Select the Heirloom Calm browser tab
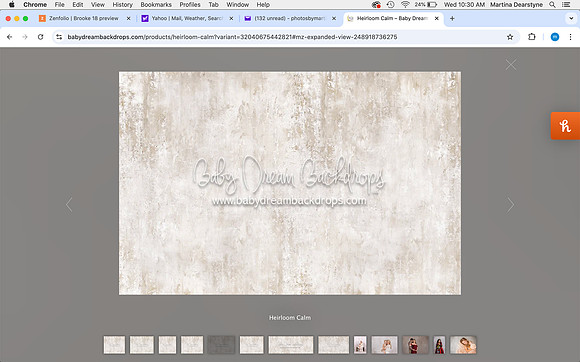 392,18
